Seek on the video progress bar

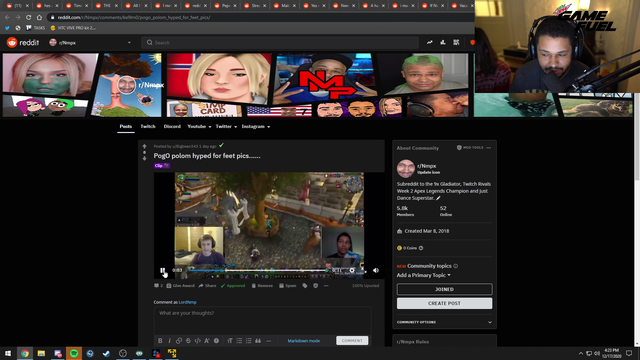(x=257, y=270)
